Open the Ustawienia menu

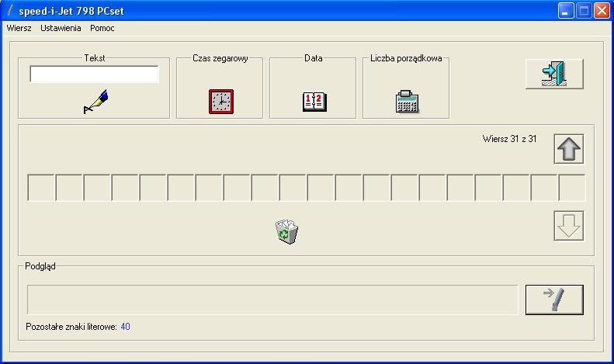click(61, 28)
